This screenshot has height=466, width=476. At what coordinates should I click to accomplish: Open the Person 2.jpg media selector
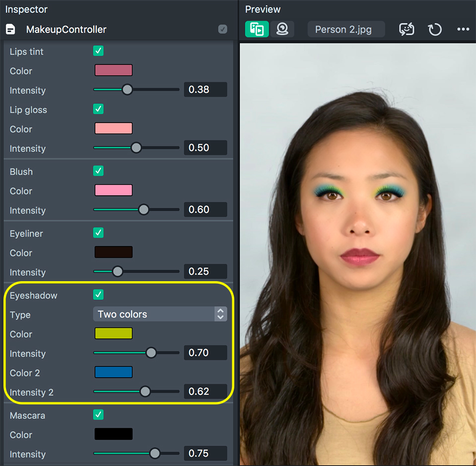pos(346,29)
